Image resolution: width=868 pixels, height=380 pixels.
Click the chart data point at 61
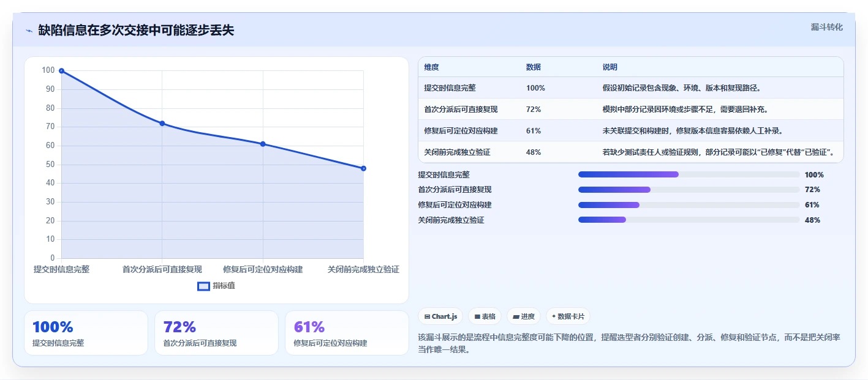click(x=263, y=144)
